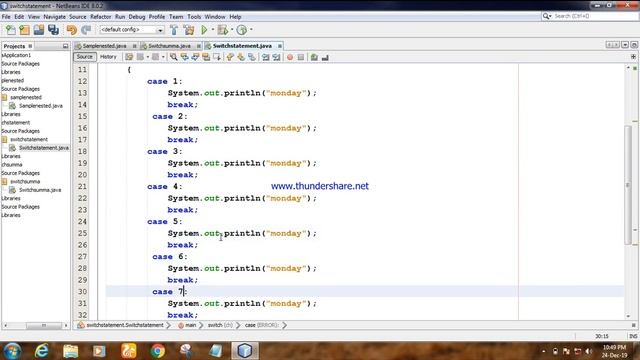Click the Build Project hammer icon
Image resolution: width=640 pixels, height=360 pixels.
point(174,30)
